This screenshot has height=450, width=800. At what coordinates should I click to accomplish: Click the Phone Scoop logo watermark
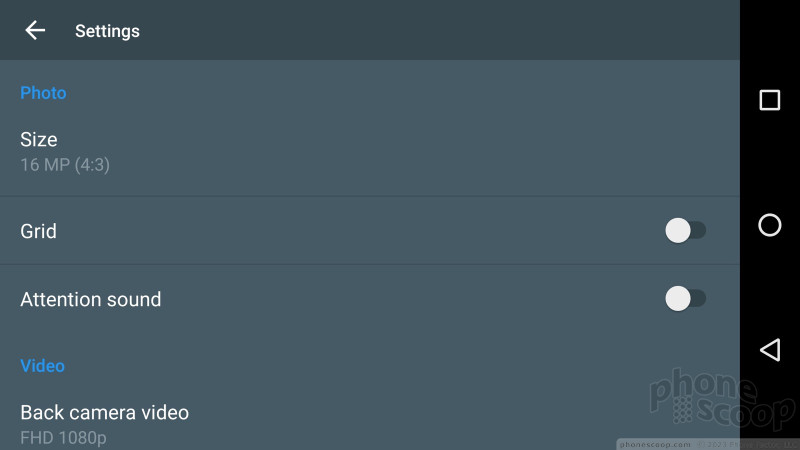[720, 398]
